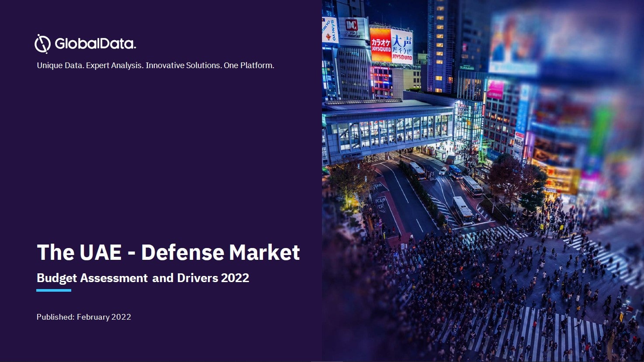Image resolution: width=644 pixels, height=362 pixels.
Task: Click the red and orange karaoke Joysound sign
Action: tap(380, 45)
